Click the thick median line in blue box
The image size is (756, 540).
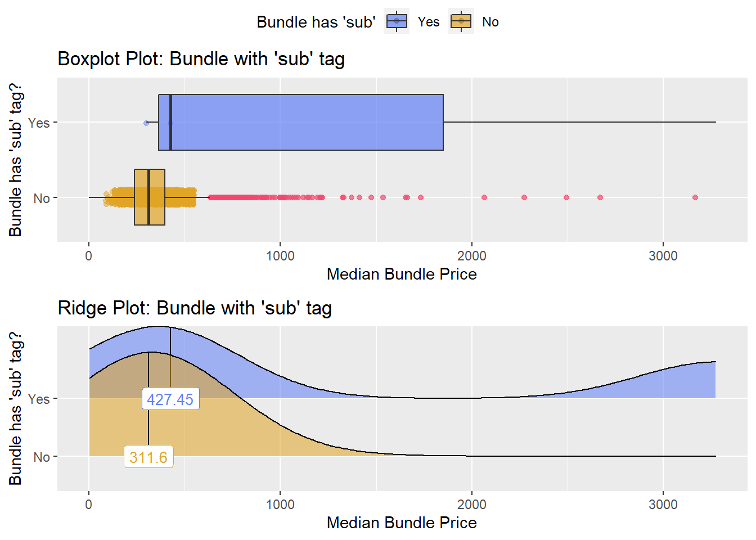pyautogui.click(x=170, y=122)
